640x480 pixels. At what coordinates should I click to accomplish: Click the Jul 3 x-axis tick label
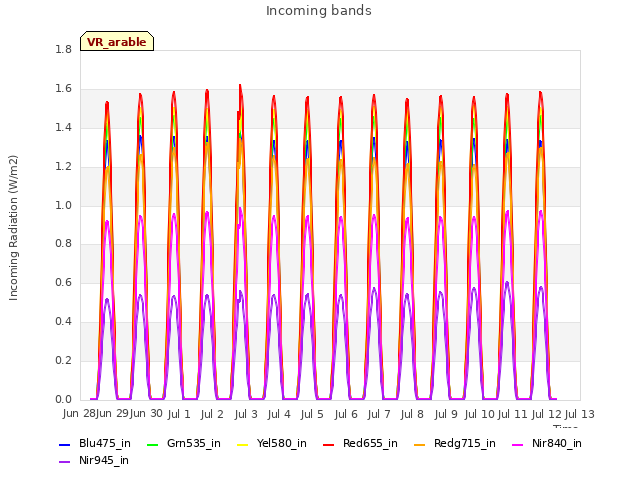pyautogui.click(x=246, y=414)
